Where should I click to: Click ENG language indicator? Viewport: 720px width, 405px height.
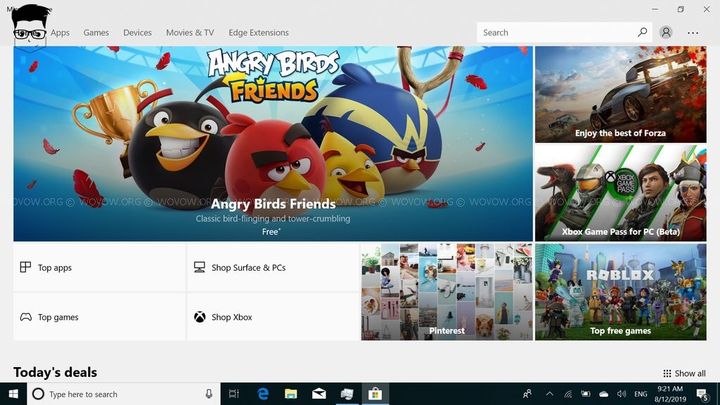[x=641, y=394]
